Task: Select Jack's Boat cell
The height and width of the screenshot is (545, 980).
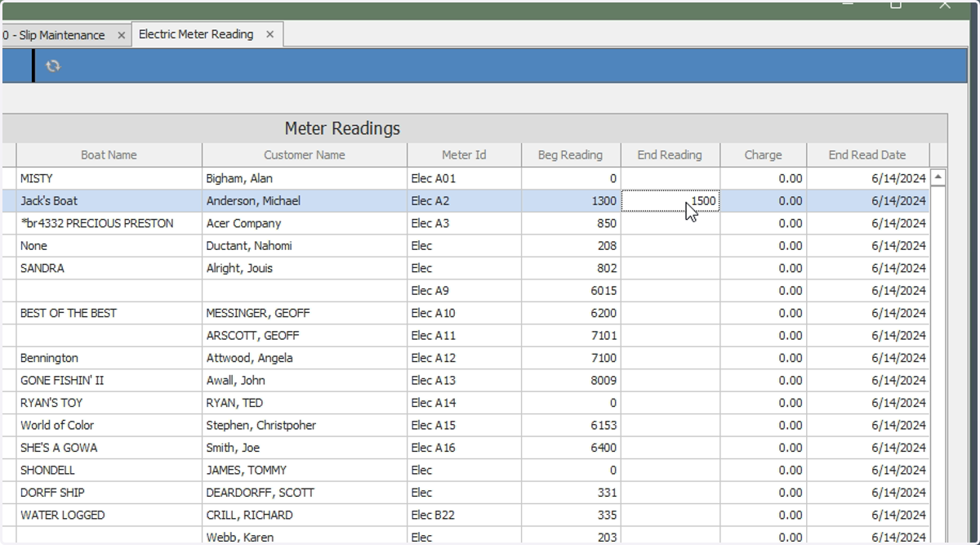Action: coord(109,201)
